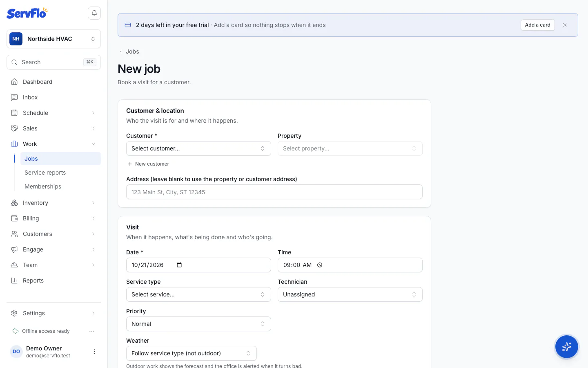588x368 pixels.
Task: Expand the Schedule menu chevron
Action: pos(94,113)
